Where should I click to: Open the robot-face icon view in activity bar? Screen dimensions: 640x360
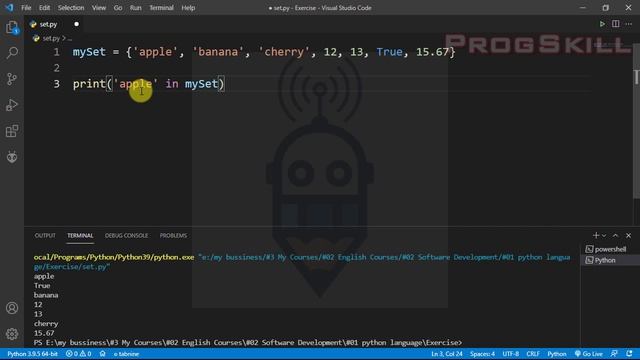(x=12, y=157)
